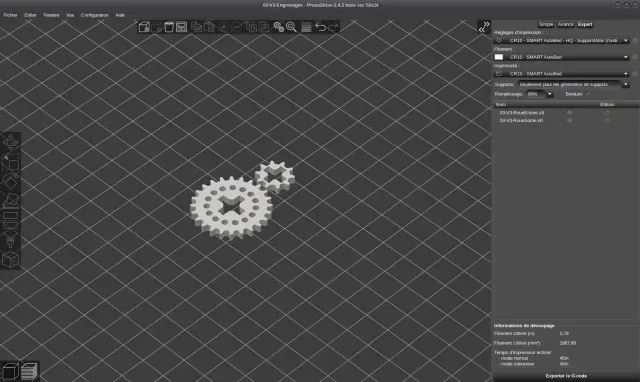Toggle visibility eye of RoueSortie object
The image size is (640, 382).
pos(569,120)
